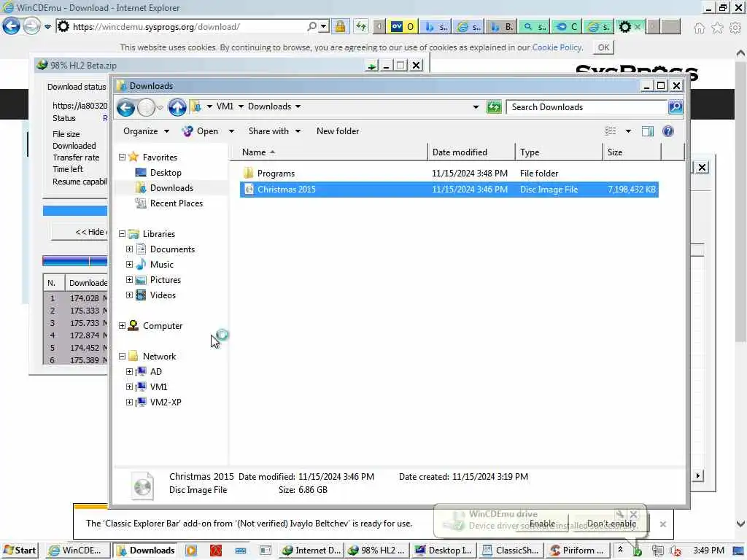Click Open in the Explorer toolbar
Screen dimensions: 747x560
tap(201, 131)
